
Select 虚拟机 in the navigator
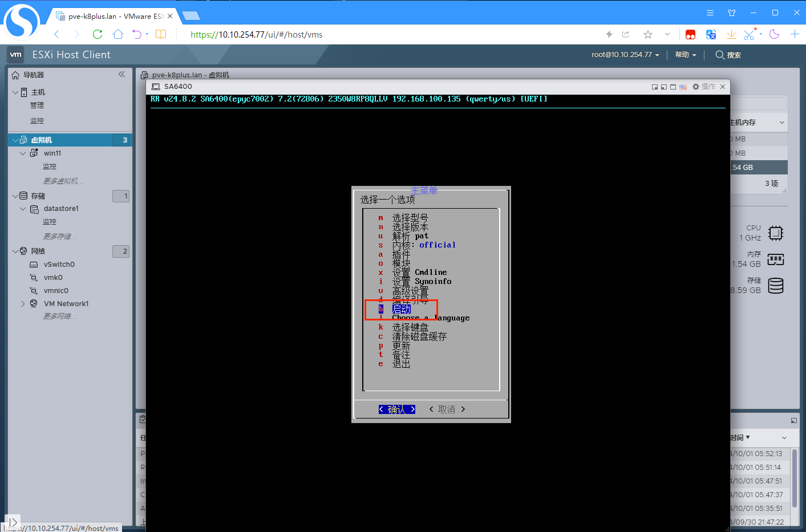41,140
